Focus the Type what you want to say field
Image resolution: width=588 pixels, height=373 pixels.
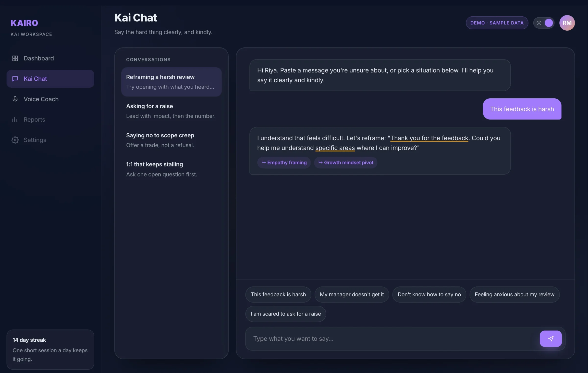tap(392, 338)
